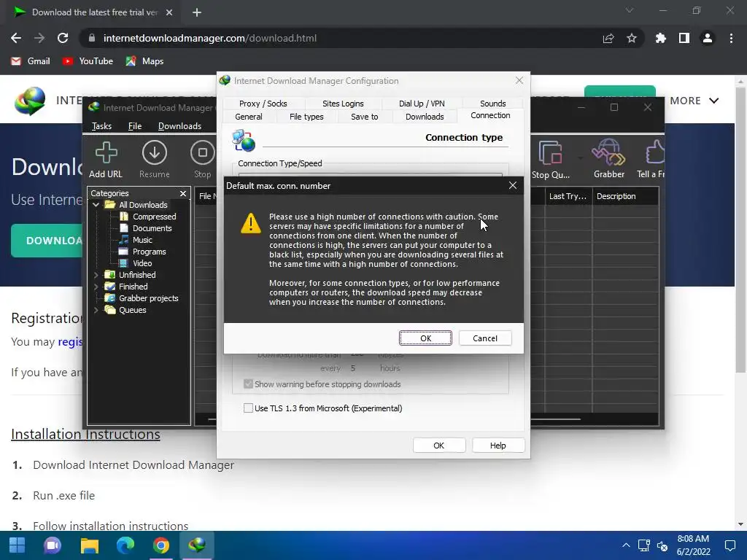This screenshot has width=747, height=560.
Task: Expand the Finished category
Action: coord(96,286)
